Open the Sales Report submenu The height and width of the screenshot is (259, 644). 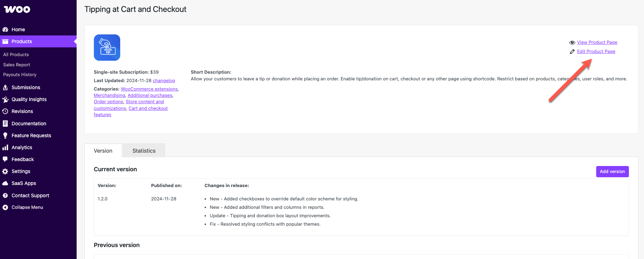(x=17, y=65)
